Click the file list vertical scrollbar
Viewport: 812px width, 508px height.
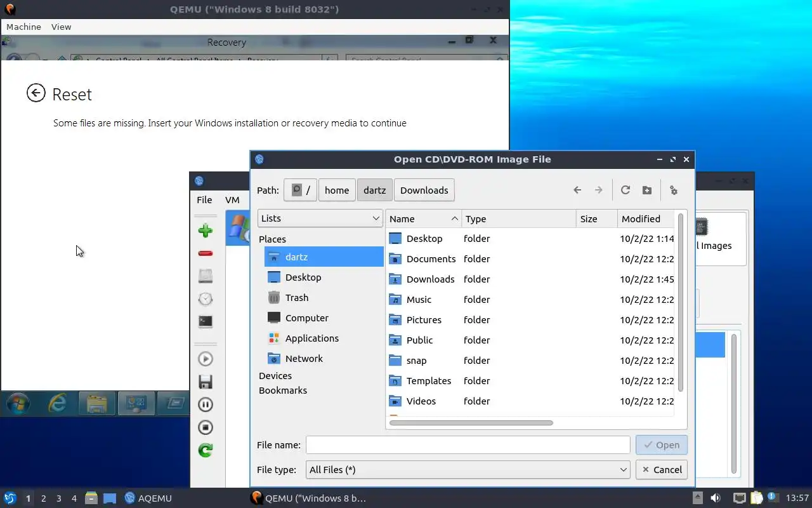[x=681, y=302]
